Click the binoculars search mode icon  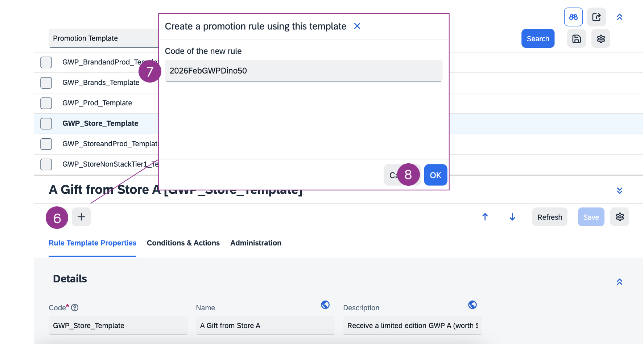coord(573,17)
